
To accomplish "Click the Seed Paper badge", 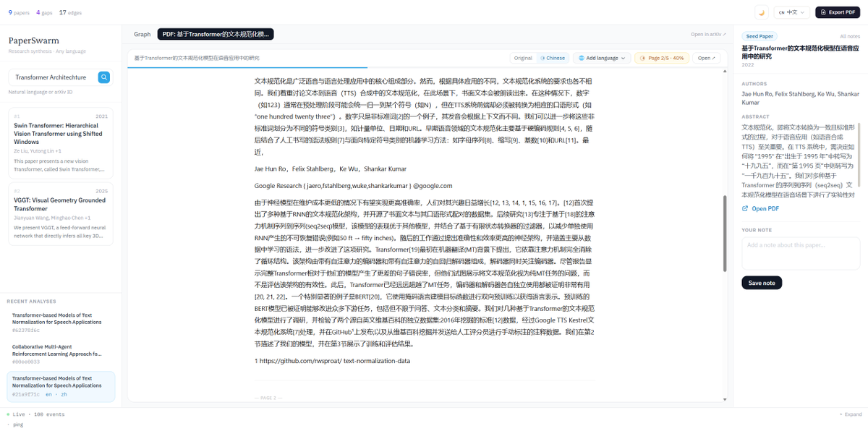I will (x=759, y=35).
